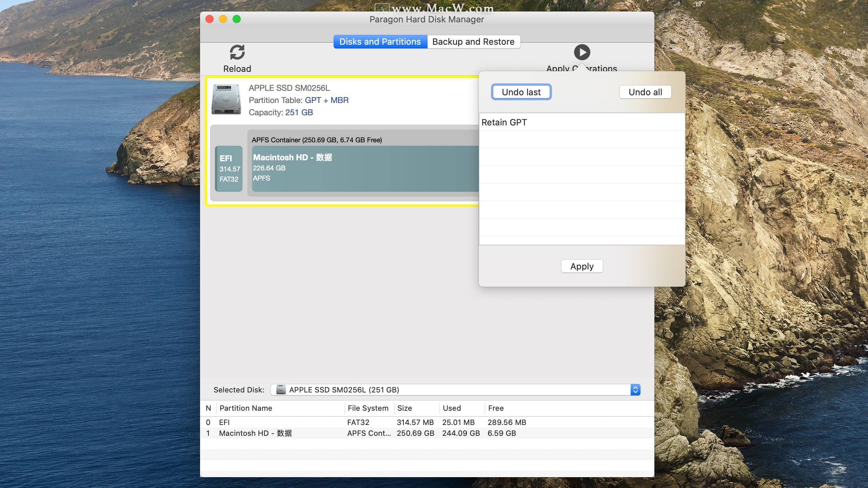
Task: Select the Retain GPT operation row
Action: click(x=582, y=122)
